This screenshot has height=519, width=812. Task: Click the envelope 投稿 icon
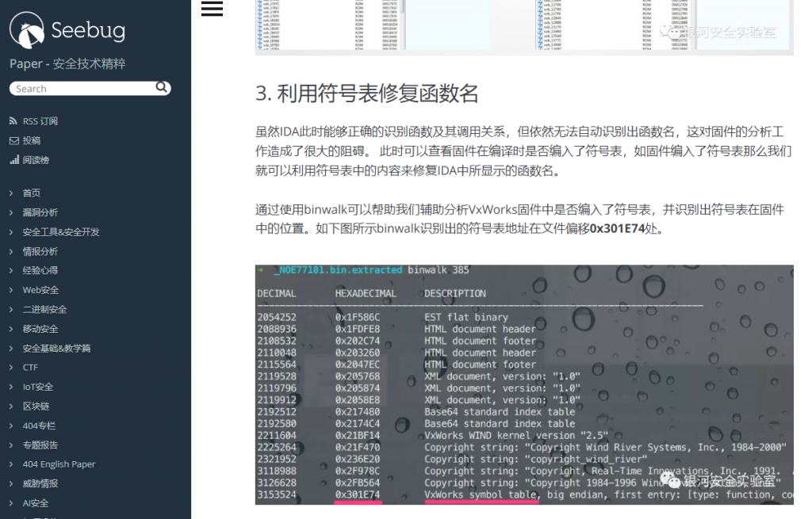pyautogui.click(x=13, y=140)
